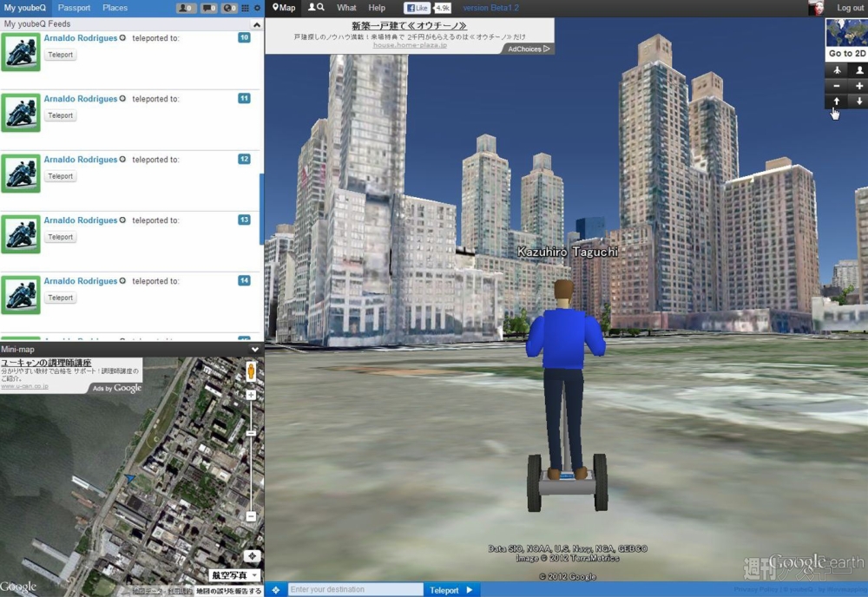Image resolution: width=868 pixels, height=597 pixels.
Task: Open the What menu item
Action: point(346,8)
